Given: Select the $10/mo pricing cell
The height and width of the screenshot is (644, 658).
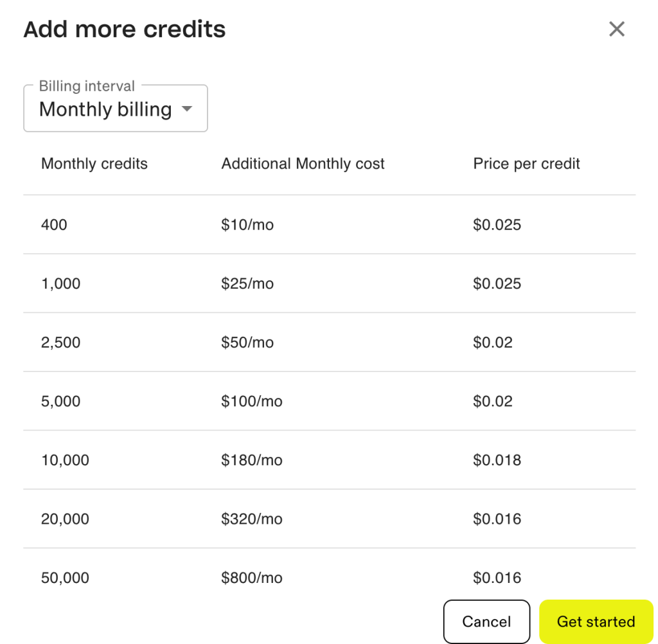Looking at the screenshot, I should tap(247, 224).
